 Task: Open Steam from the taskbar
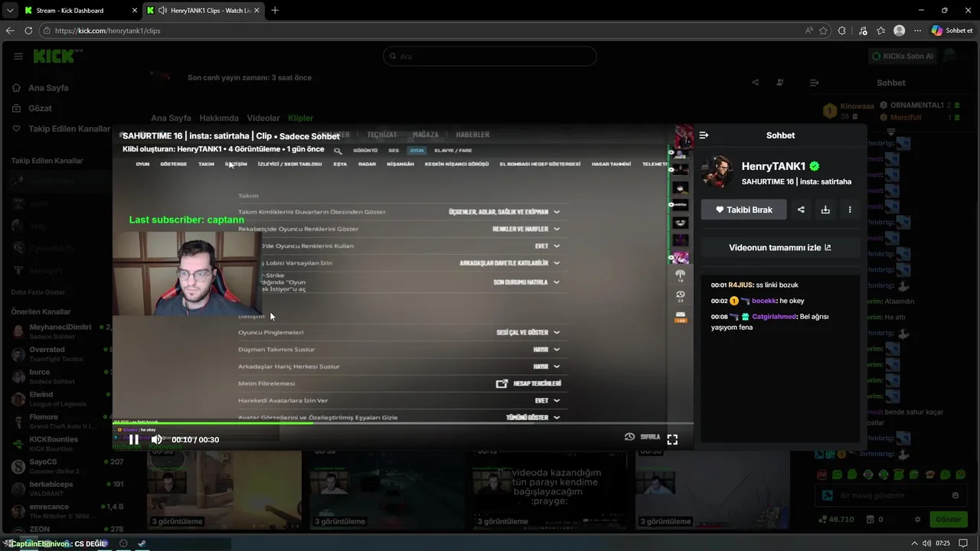tap(142, 543)
